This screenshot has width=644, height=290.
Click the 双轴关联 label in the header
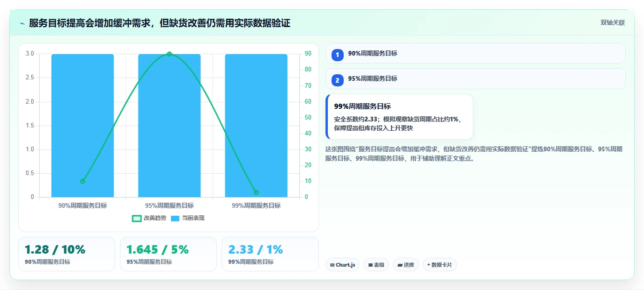[x=612, y=22]
